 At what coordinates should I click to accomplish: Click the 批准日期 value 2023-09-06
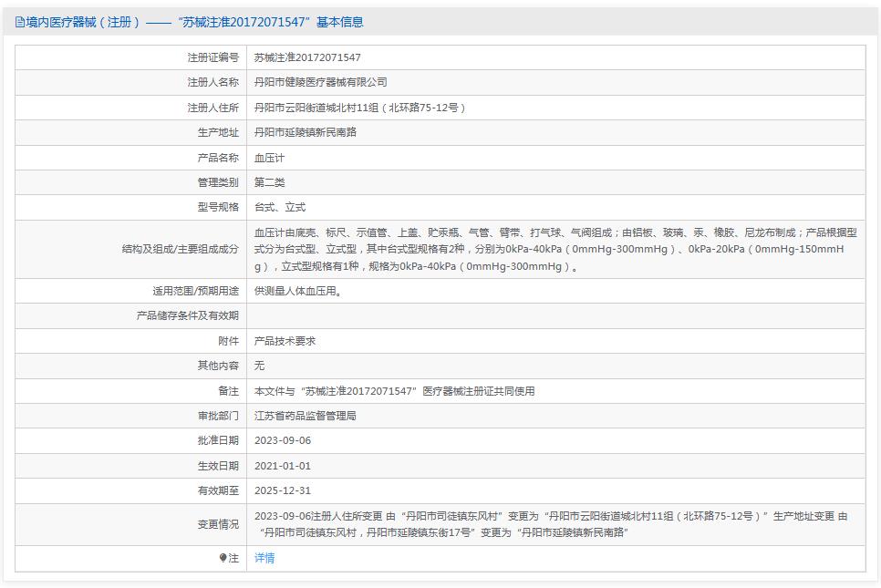(x=286, y=439)
